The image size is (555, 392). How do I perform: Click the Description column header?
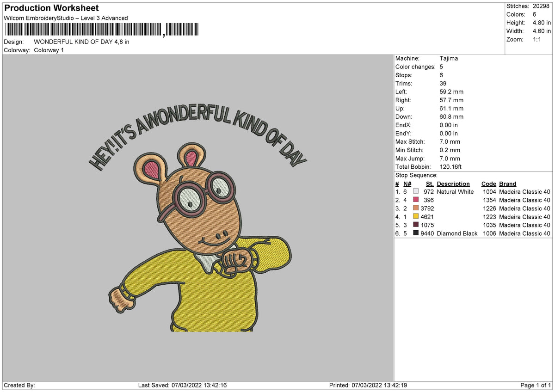click(x=453, y=184)
